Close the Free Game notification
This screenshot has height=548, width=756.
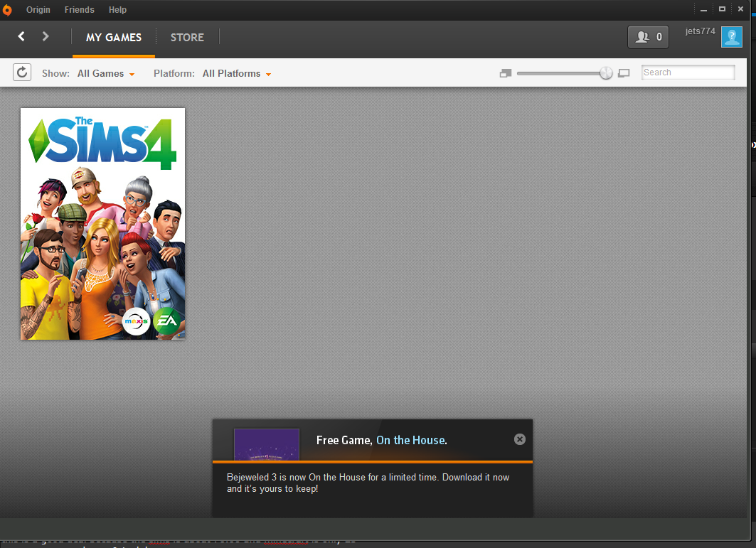click(x=520, y=439)
